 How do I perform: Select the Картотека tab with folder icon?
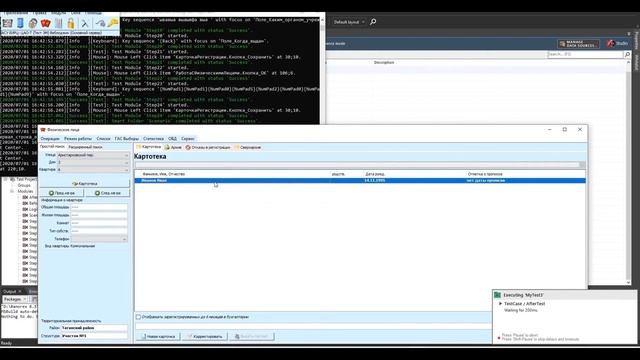[x=149, y=147]
